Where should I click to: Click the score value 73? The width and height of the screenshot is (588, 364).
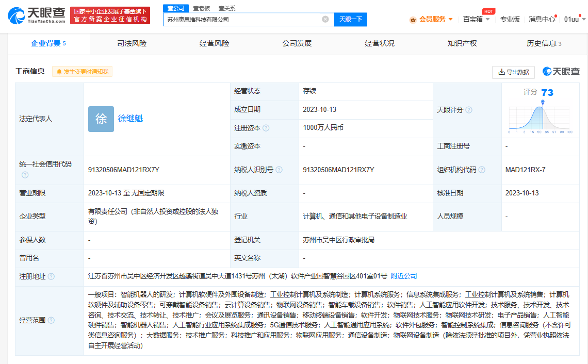(x=547, y=92)
